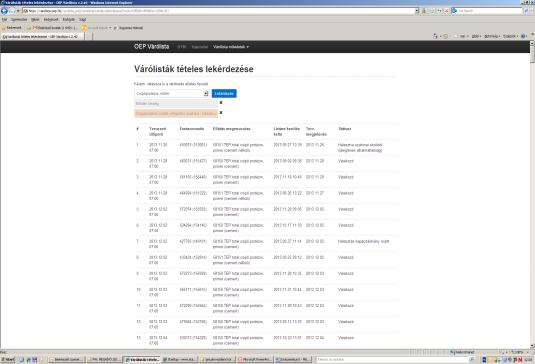This screenshot has width=535, height=364.
Task: Click the red Stop loading icon
Action: (x=446, y=11)
